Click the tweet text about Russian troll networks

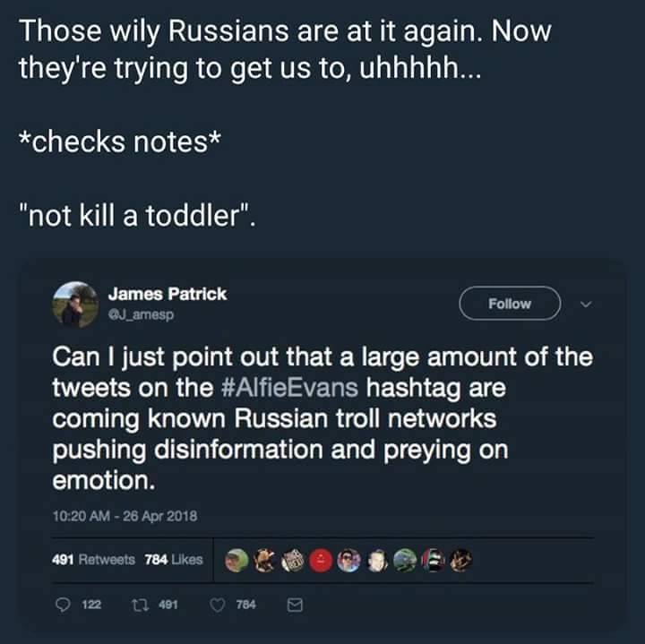point(322,419)
